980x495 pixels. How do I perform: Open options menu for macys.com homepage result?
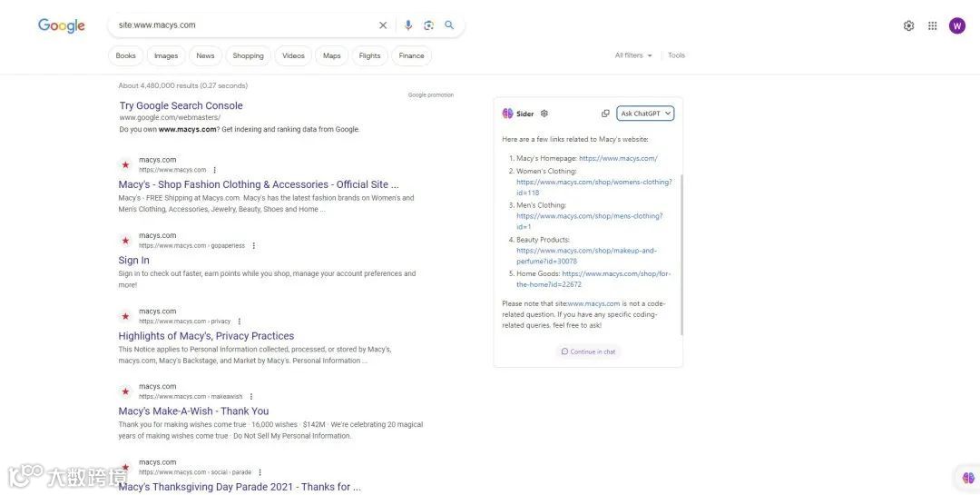tap(214, 170)
